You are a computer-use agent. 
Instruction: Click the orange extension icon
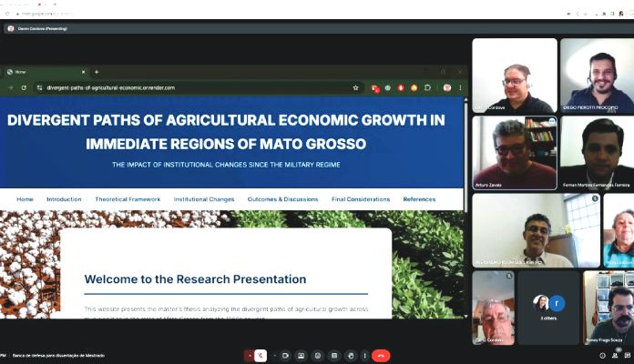point(414,87)
